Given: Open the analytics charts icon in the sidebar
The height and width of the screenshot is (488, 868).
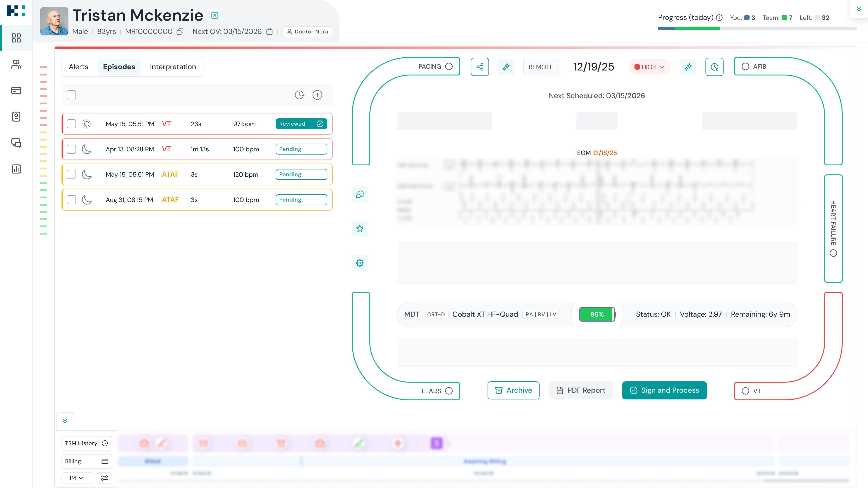Looking at the screenshot, I should coord(16,169).
